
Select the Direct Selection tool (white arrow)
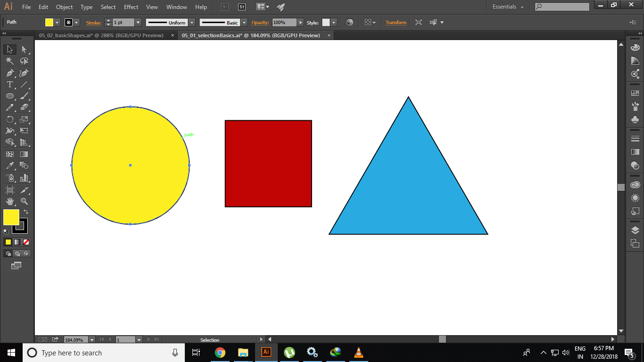24,49
